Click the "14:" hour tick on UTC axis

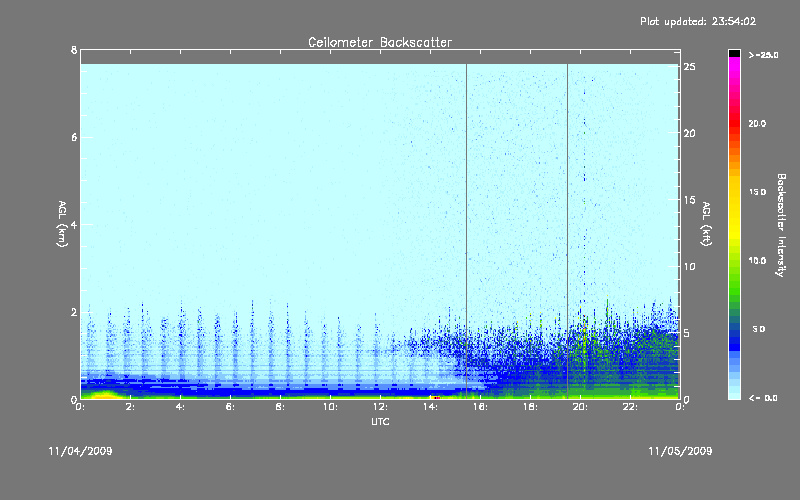pos(430,407)
